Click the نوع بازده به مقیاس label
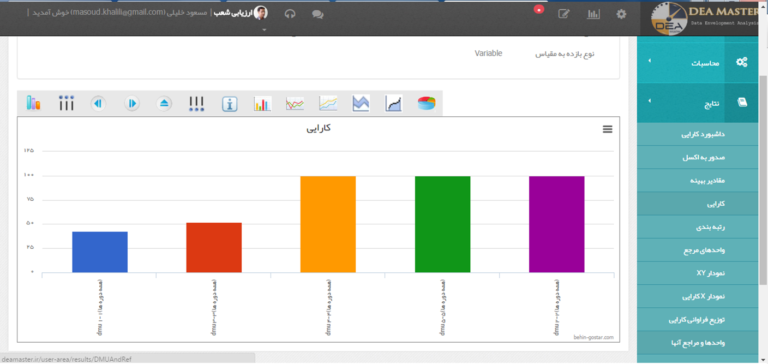Image resolution: width=768 pixels, height=364 pixels. 565,54
